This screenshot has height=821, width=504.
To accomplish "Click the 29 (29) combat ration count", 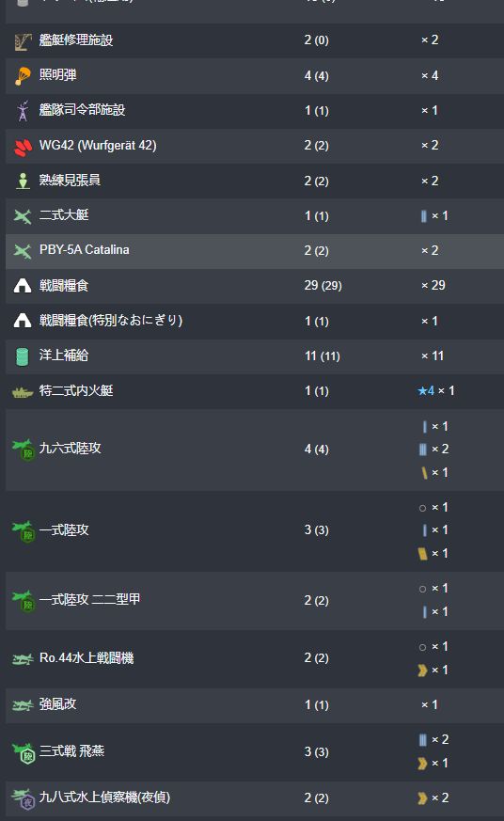I will pos(323,285).
